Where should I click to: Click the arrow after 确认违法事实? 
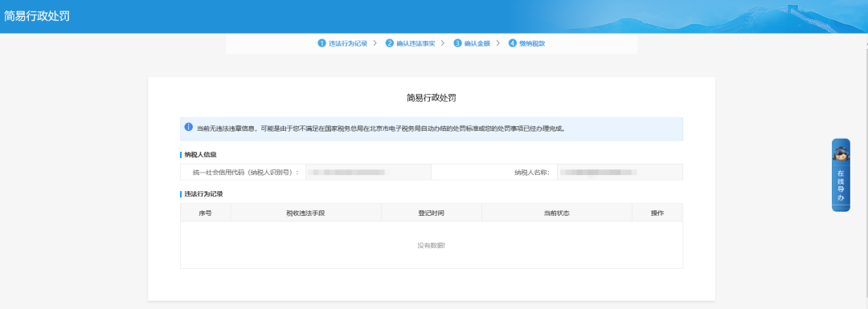[443, 43]
